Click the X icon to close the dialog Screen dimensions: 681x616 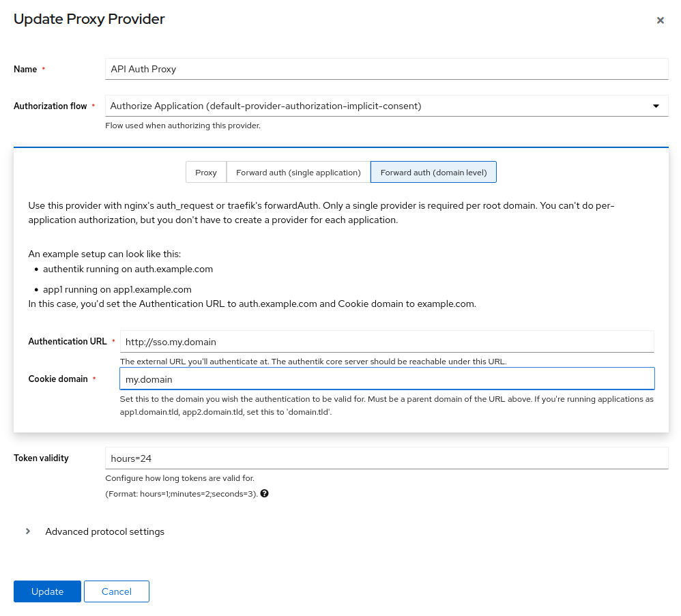(x=660, y=20)
